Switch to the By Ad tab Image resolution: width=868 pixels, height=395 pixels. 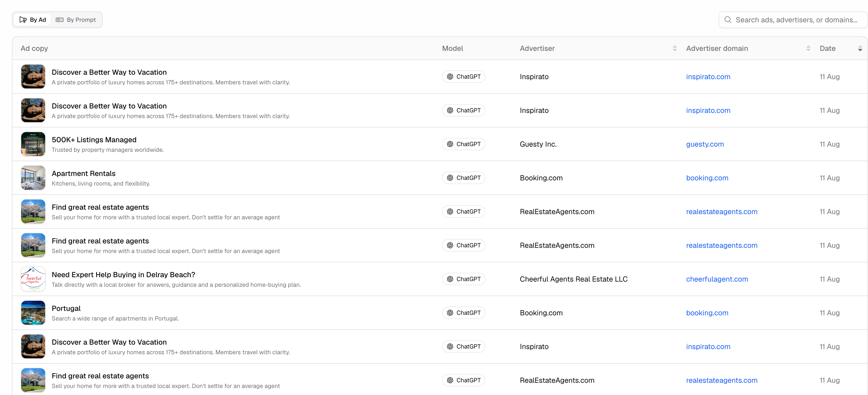point(33,20)
